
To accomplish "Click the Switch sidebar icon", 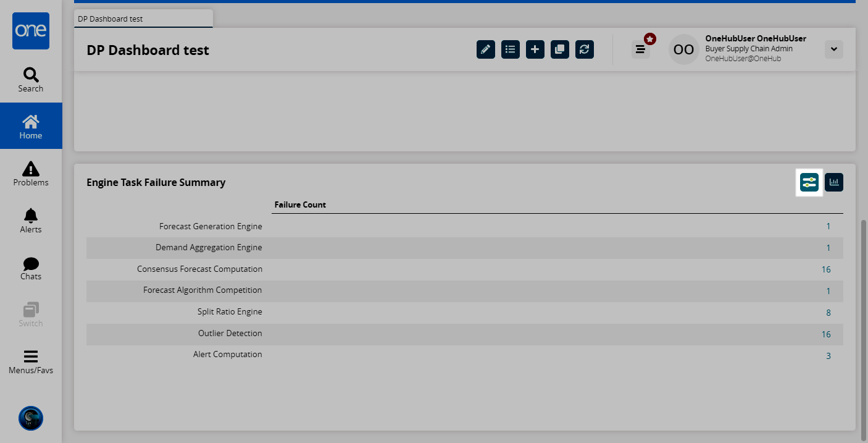I will coord(31,314).
